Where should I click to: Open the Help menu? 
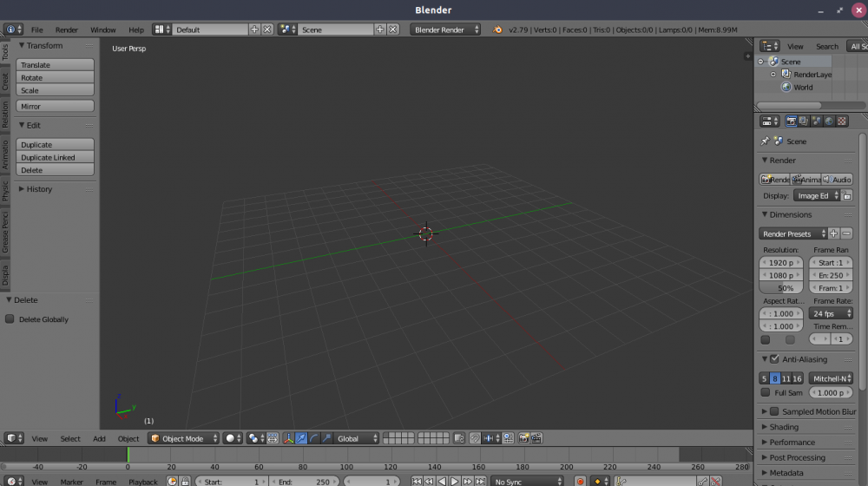(x=136, y=30)
